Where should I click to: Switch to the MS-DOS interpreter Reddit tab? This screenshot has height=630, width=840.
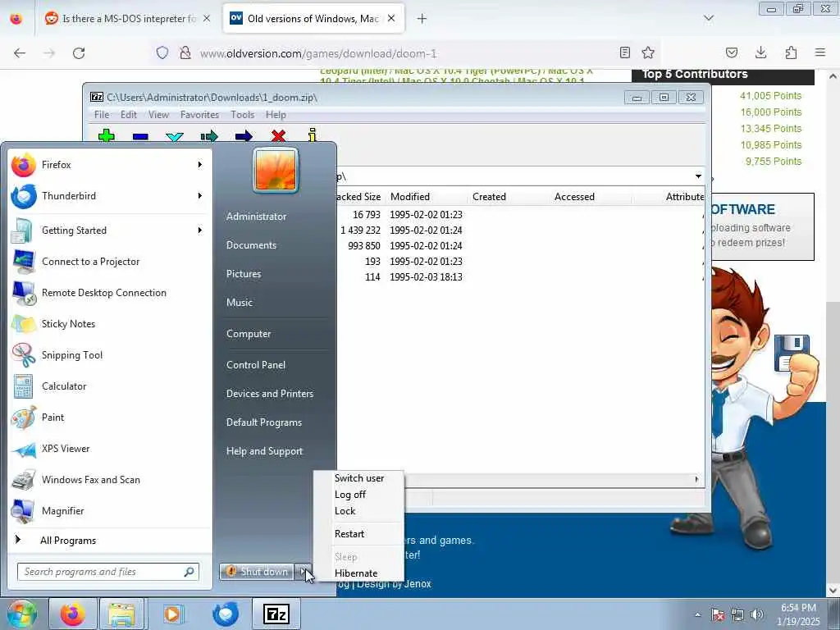tap(128, 18)
